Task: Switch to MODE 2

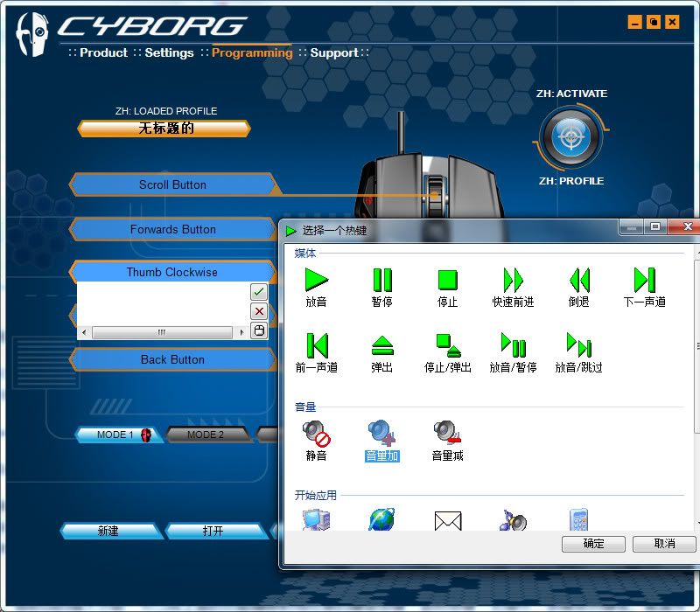Action: tap(206, 435)
